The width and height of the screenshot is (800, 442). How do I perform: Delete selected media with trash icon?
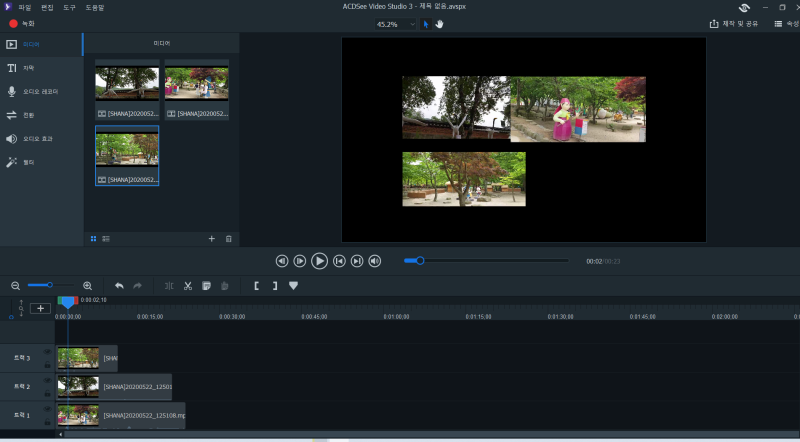(x=229, y=238)
